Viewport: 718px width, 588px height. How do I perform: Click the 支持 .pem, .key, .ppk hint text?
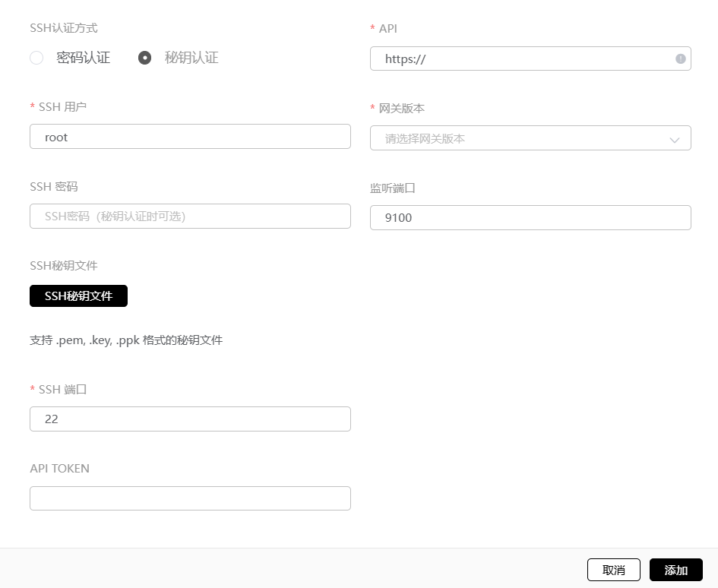click(x=126, y=340)
